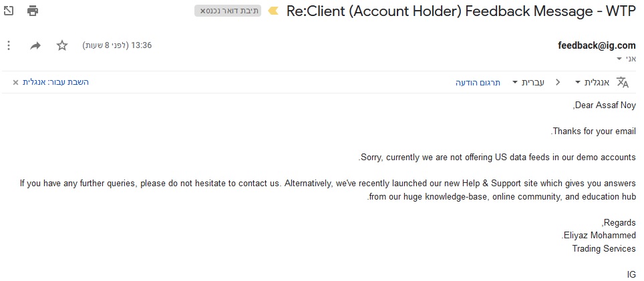The height and width of the screenshot is (281, 644).
Task: Star this email message
Action: click(x=62, y=45)
